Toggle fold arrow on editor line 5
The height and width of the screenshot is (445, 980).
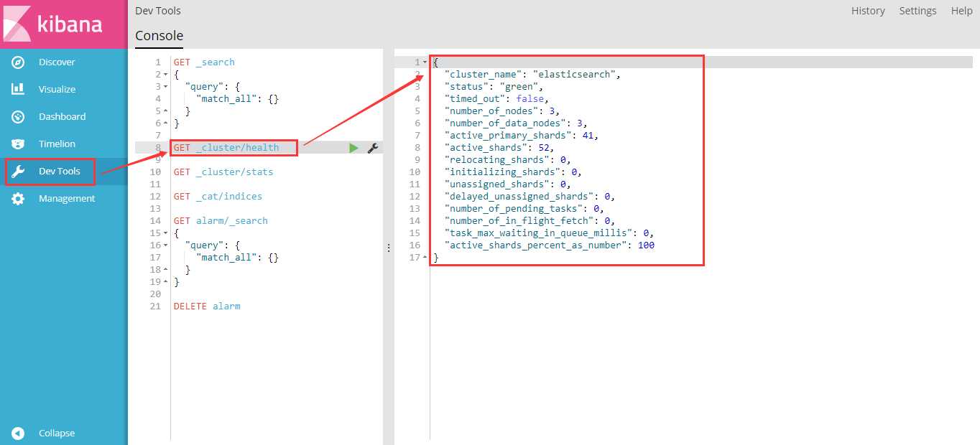click(166, 111)
